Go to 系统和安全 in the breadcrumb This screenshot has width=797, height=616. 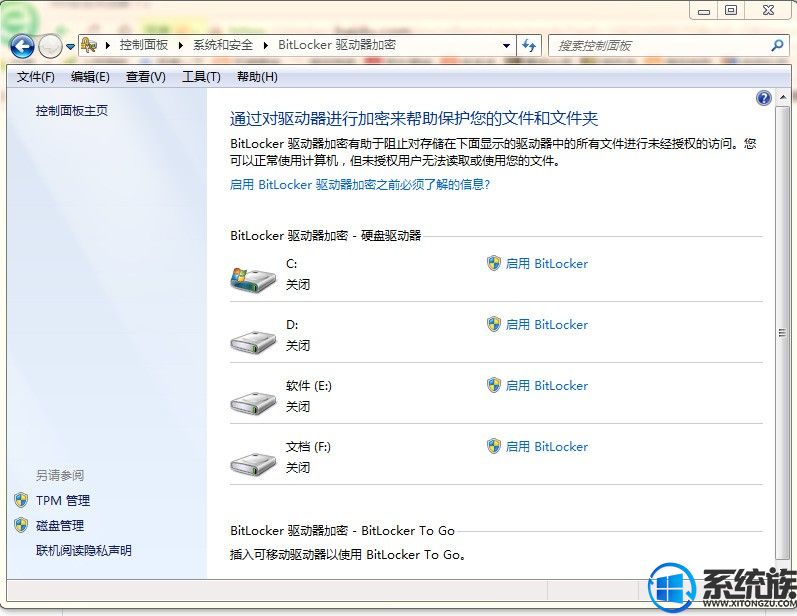[x=223, y=45]
